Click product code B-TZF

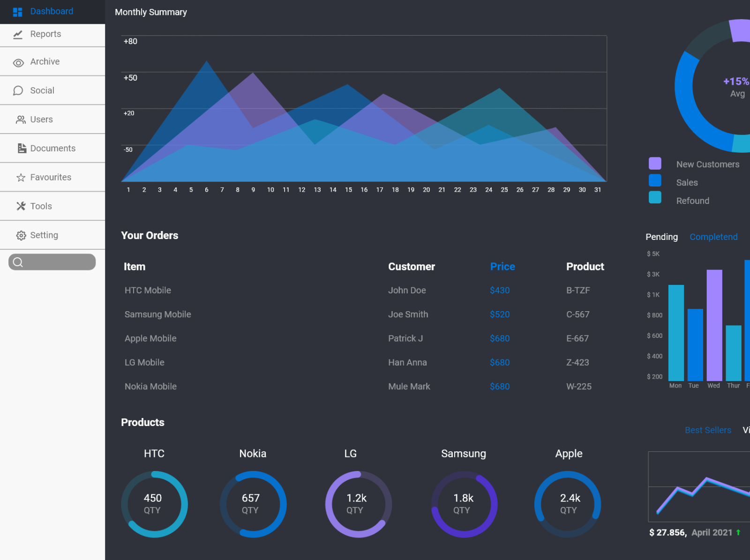click(578, 291)
